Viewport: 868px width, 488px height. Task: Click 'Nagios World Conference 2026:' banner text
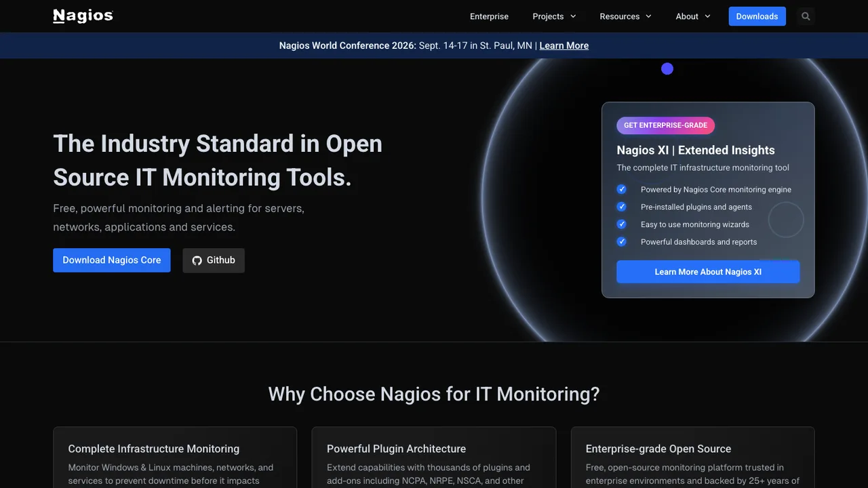click(347, 45)
